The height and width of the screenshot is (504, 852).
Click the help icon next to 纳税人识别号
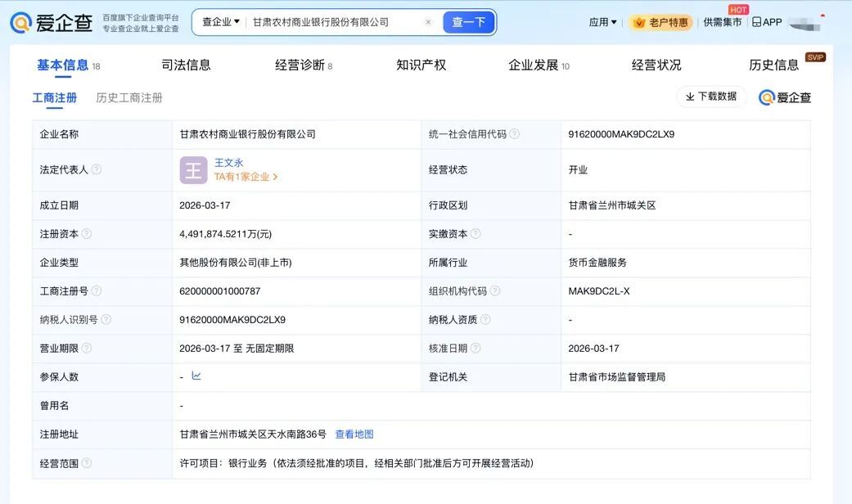pos(106,319)
